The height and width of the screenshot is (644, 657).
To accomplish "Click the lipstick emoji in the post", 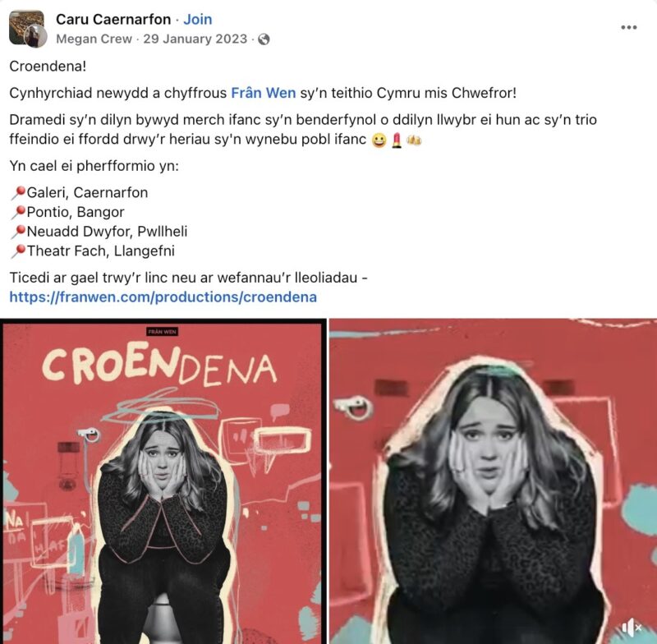I will [x=397, y=140].
